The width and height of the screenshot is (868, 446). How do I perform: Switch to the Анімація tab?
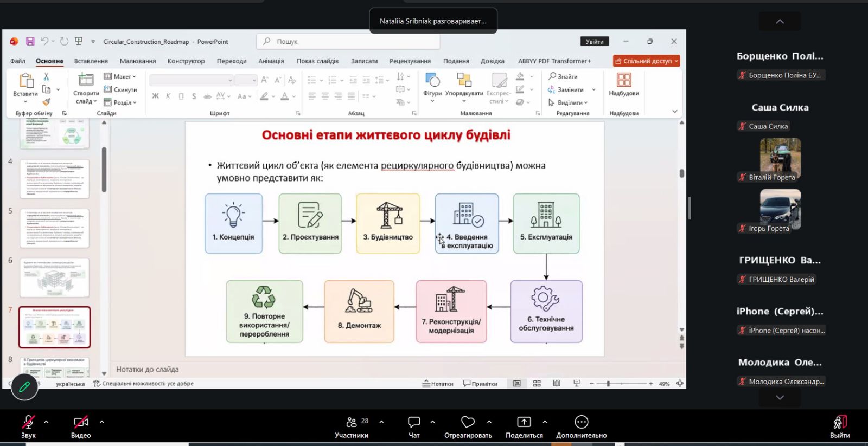(x=271, y=61)
